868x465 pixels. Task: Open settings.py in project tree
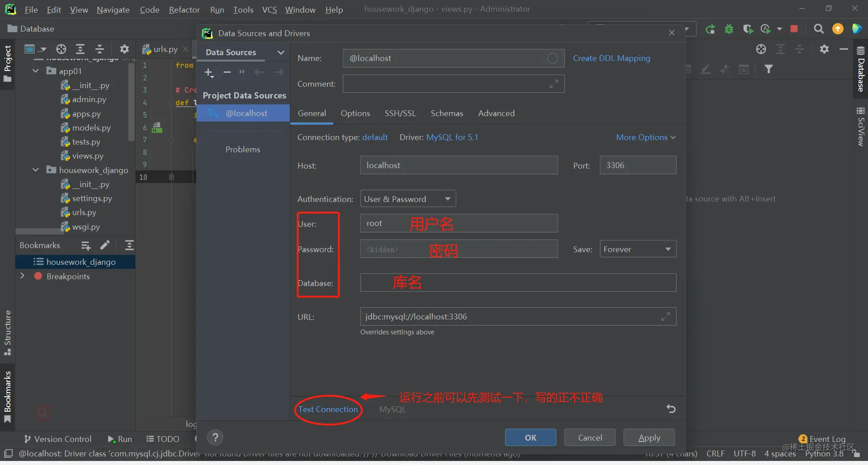coord(92,198)
